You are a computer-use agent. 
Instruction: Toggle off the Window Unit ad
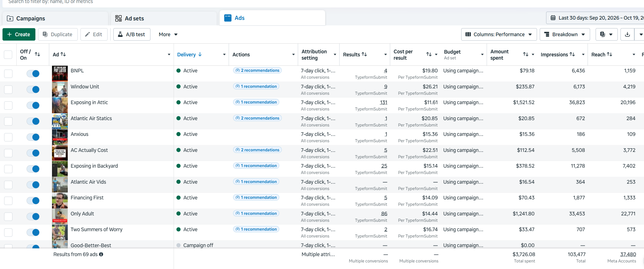coord(33,89)
